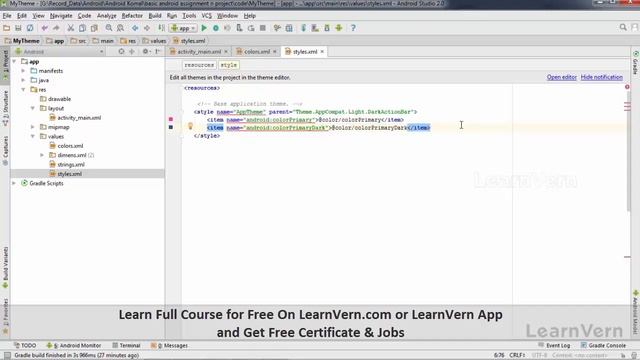Switch to the colors.xml editor tab
Viewport: 640px width, 360px height.
tap(257, 52)
